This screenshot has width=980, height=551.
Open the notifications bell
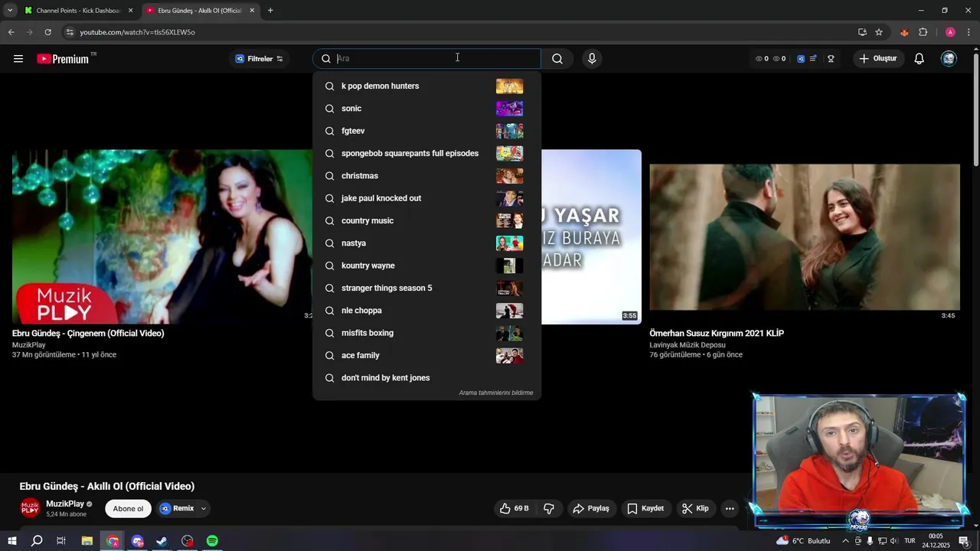pyautogui.click(x=920, y=59)
